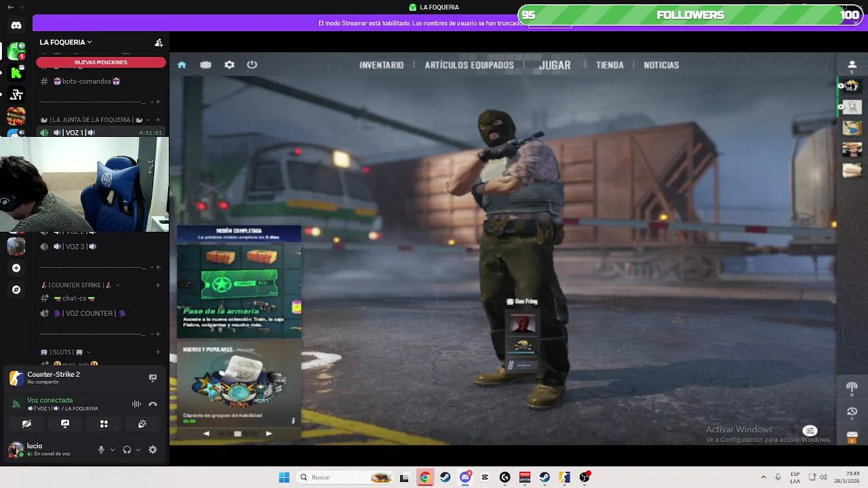Collapse LA JUNTA DE LA FOQUERIA category
The width and height of the screenshot is (868, 488).
click(x=95, y=120)
